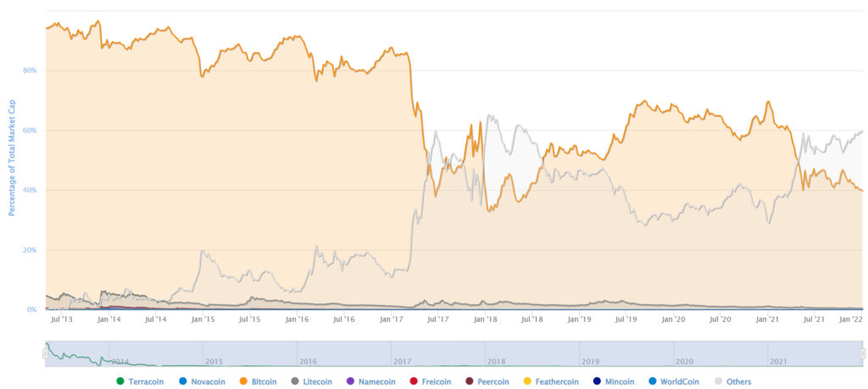Click the right range navigator handle

pyautogui.click(x=863, y=353)
